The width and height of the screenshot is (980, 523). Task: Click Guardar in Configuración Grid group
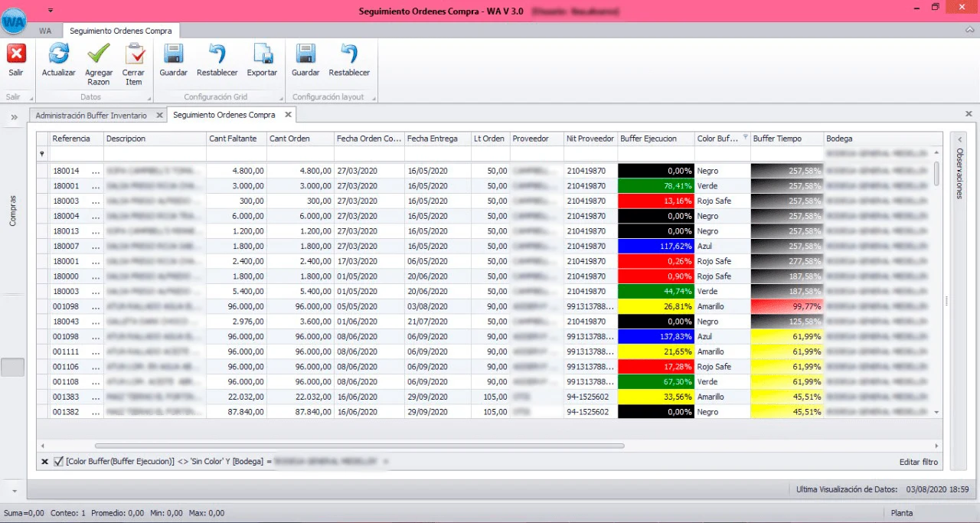[x=174, y=54]
